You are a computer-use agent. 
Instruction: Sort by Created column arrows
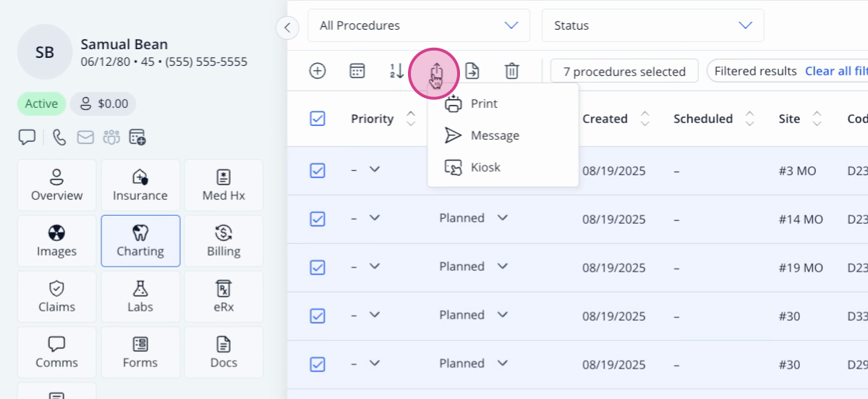pyautogui.click(x=645, y=119)
